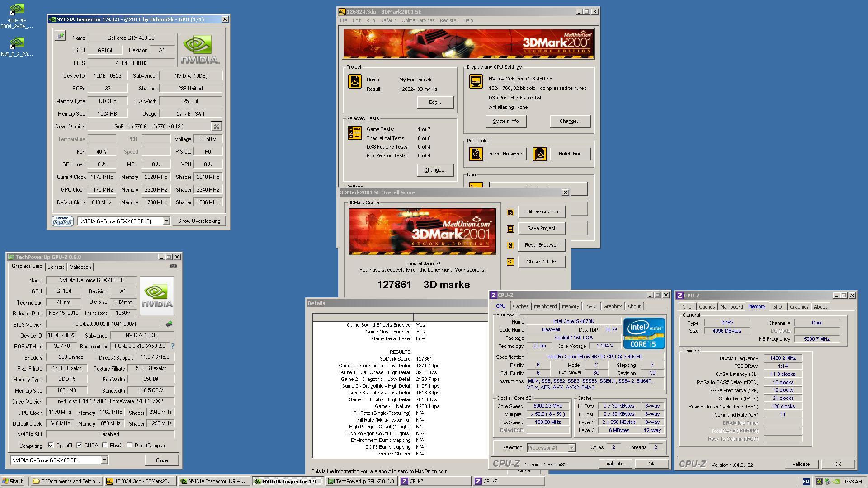The width and height of the screenshot is (868, 488).
Task: Open the GPU selector dropdown in GPU-Z
Action: (x=104, y=460)
